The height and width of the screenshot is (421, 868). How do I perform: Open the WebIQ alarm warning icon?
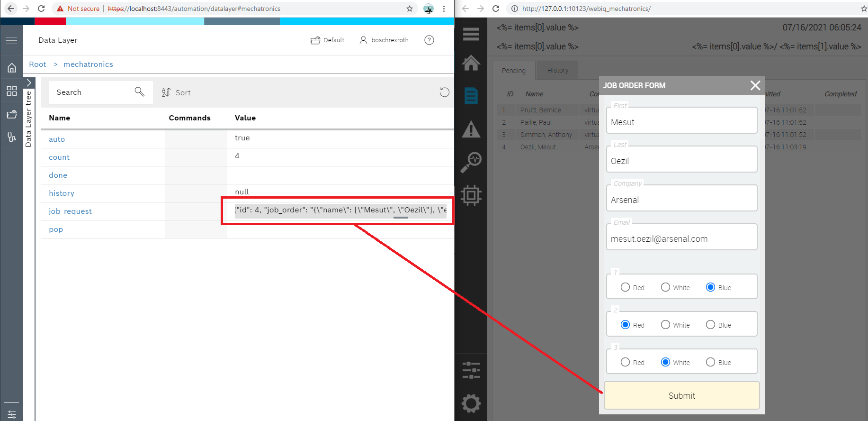(x=471, y=129)
